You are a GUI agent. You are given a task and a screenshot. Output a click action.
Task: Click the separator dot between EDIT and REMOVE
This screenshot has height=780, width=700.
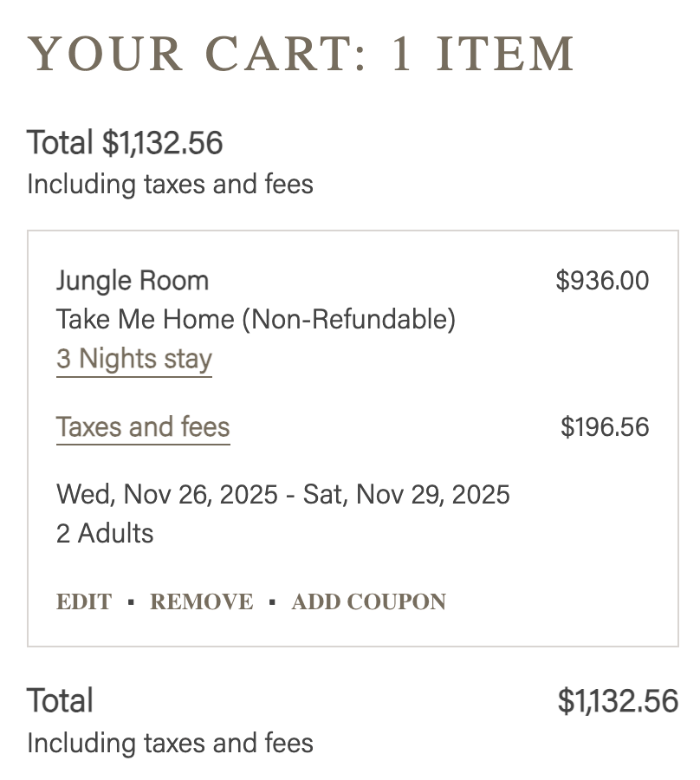click(x=131, y=602)
